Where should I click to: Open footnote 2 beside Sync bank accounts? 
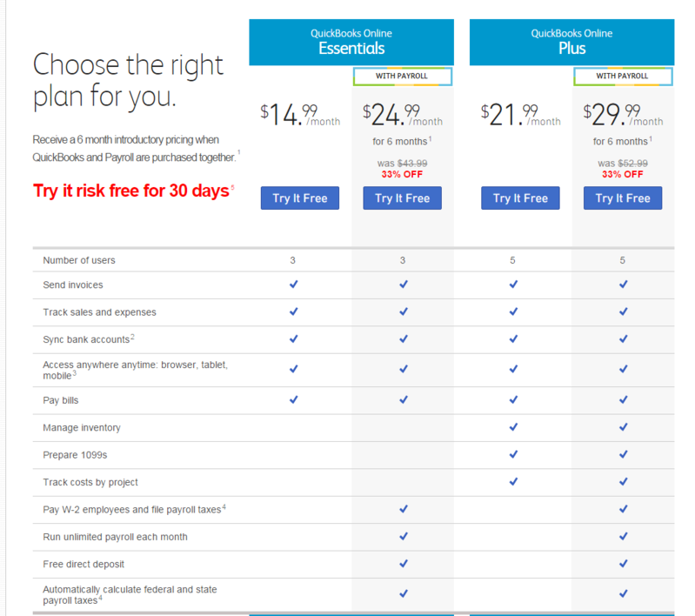133,336
